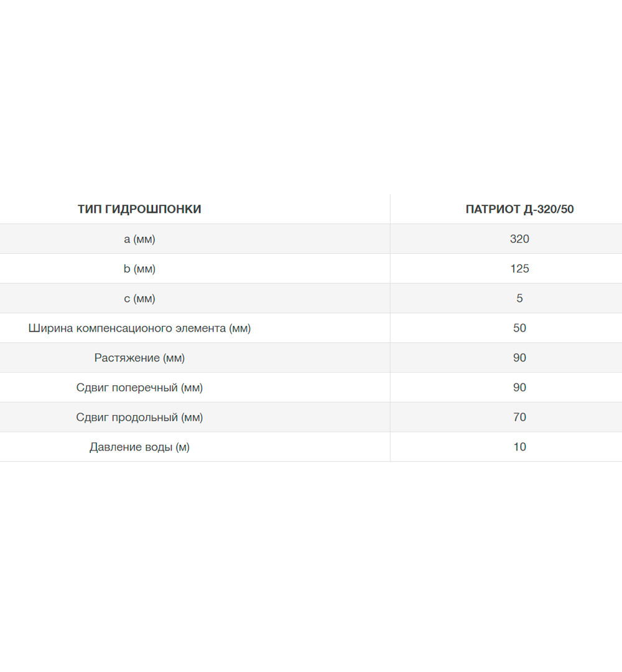The height and width of the screenshot is (672, 622).
Task: Click the value 5 in c row
Action: coord(519,298)
